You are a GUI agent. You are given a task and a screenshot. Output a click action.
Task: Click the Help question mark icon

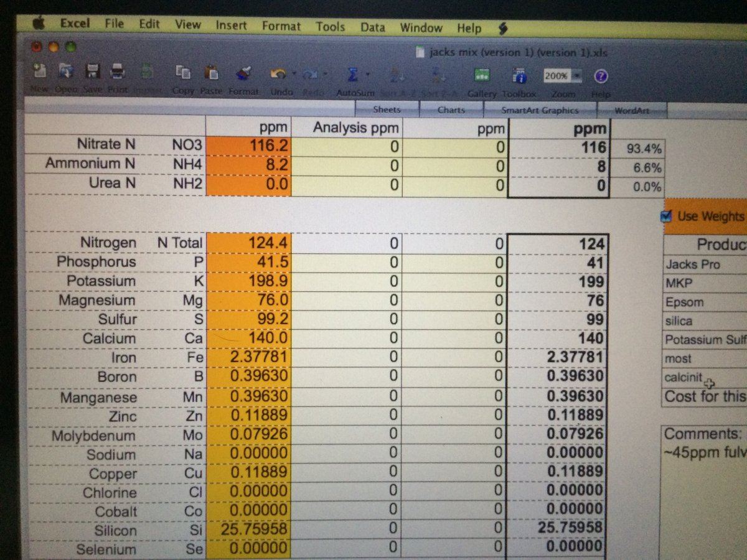[601, 77]
